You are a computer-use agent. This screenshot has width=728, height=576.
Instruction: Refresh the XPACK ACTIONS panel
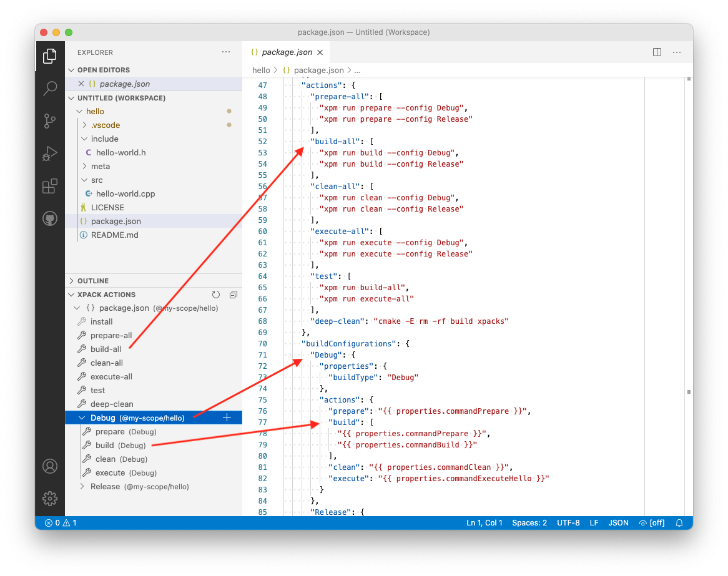click(x=216, y=294)
